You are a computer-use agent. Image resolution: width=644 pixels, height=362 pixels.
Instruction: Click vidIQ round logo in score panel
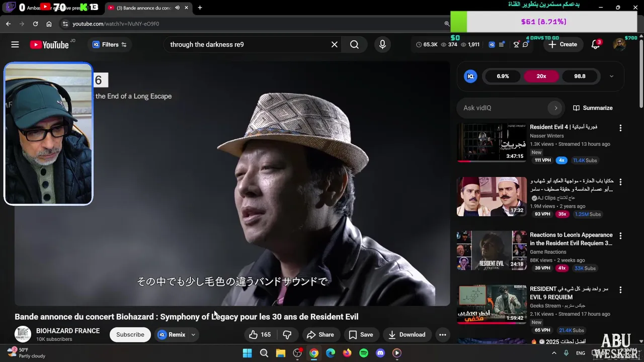(x=470, y=76)
